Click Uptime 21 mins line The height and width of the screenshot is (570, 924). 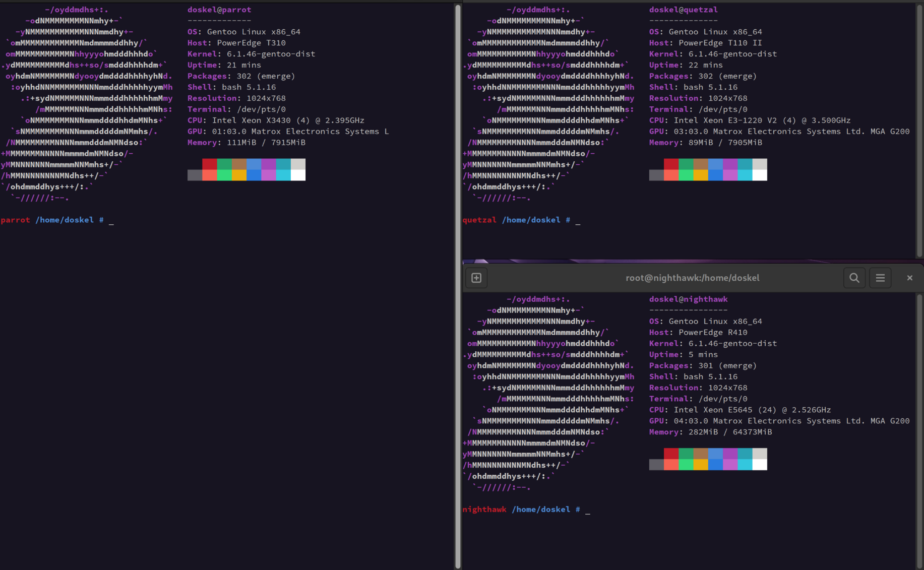coord(224,65)
